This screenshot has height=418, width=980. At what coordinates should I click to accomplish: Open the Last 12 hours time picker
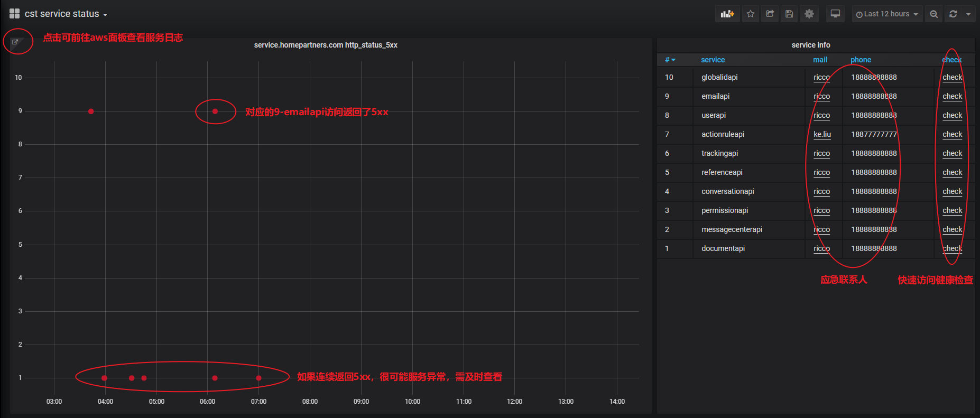(x=887, y=14)
